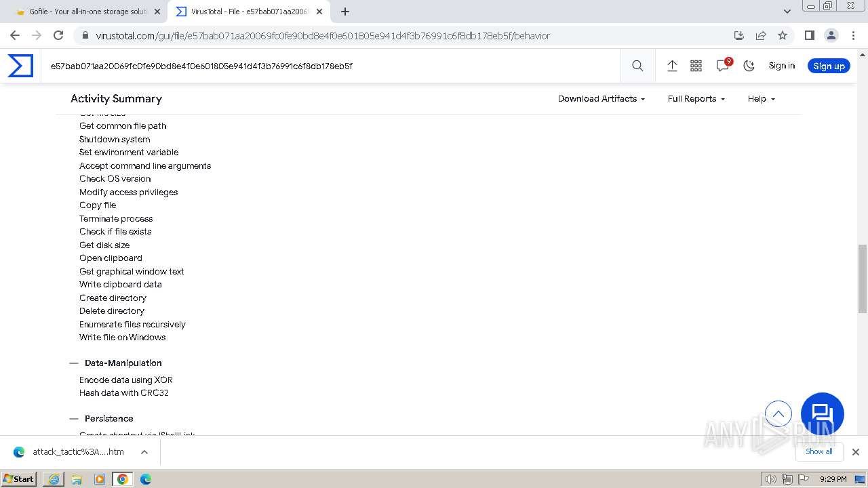Open Full Reports dropdown
The width and height of the screenshot is (868, 488).
pos(696,99)
